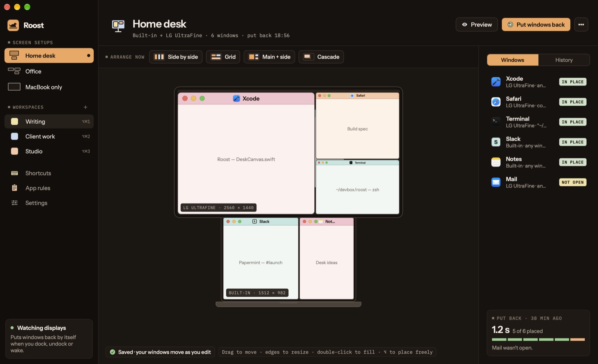Switch to the History tab
Viewport: 598px width, 364px height.
pos(564,60)
